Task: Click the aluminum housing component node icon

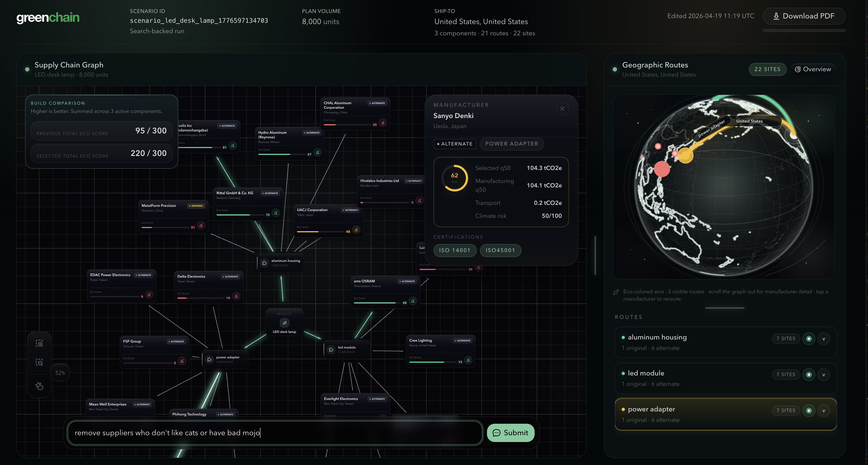Action: coord(264,263)
